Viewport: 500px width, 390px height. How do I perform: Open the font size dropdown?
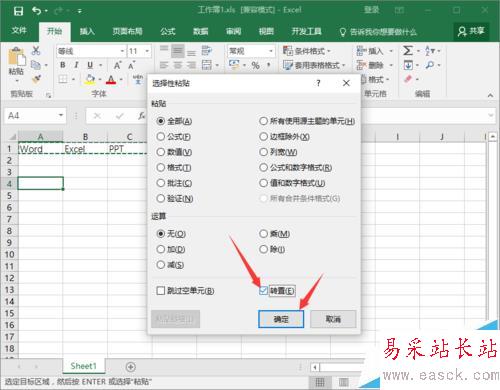click(147, 51)
